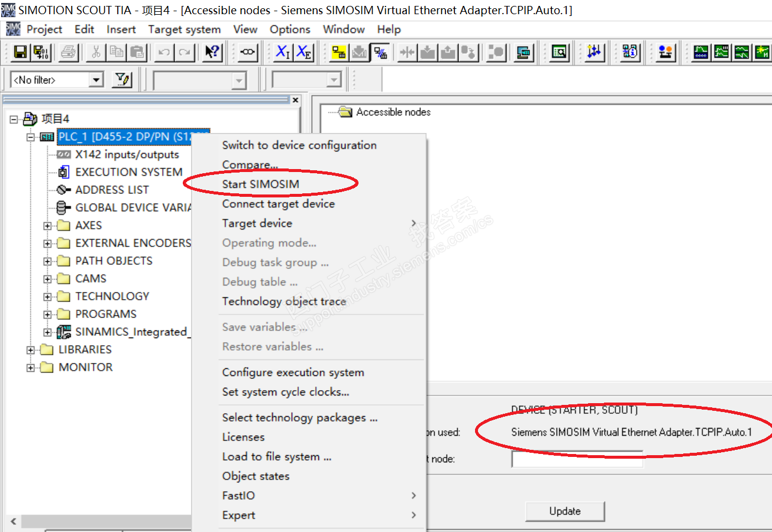Expand the PATH OBJECTS folder
The height and width of the screenshot is (532, 772).
(x=47, y=261)
